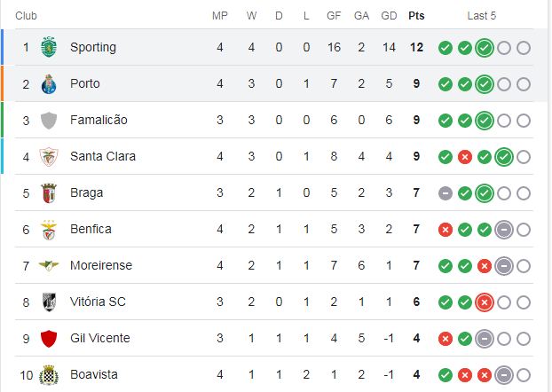
Task: Sort table by the Pts column header
Action: [416, 16]
